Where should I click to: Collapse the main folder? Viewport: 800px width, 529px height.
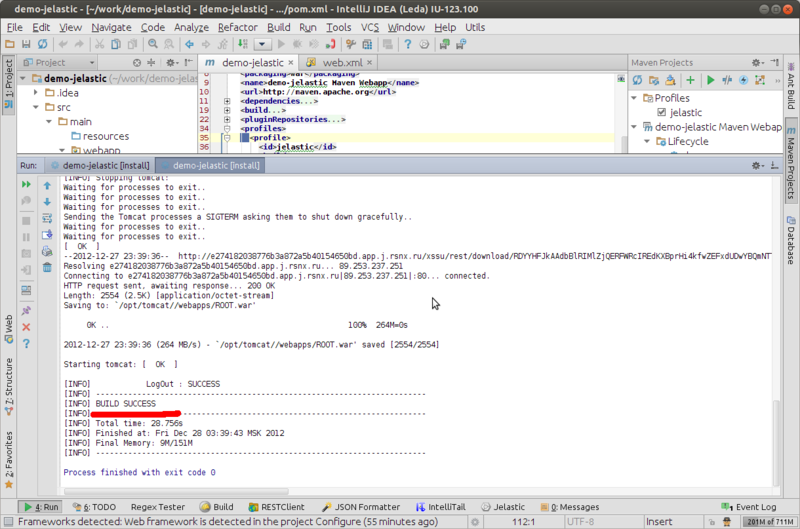click(x=49, y=121)
